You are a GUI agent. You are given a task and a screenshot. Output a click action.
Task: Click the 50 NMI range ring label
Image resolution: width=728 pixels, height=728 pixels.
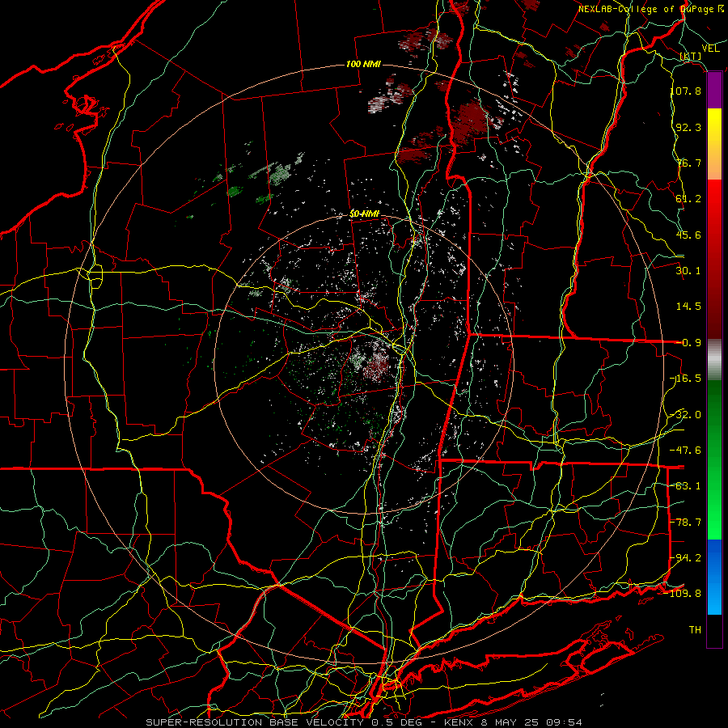(364, 214)
